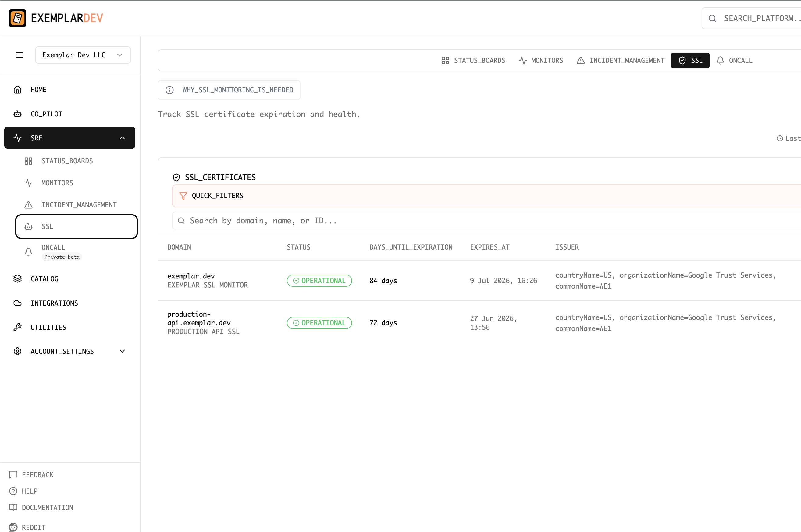The height and width of the screenshot is (532, 801).
Task: Select STATUS_BOARDS in the sidebar
Action: point(67,161)
